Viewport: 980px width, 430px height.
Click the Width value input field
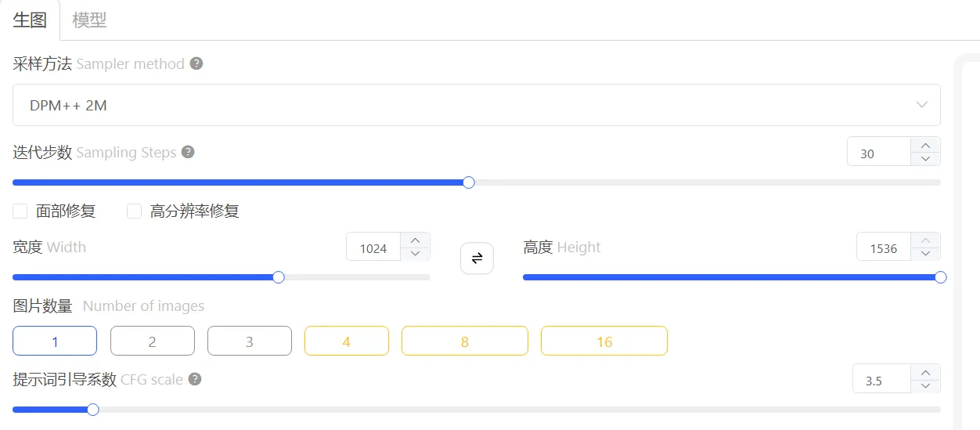pyautogui.click(x=373, y=248)
